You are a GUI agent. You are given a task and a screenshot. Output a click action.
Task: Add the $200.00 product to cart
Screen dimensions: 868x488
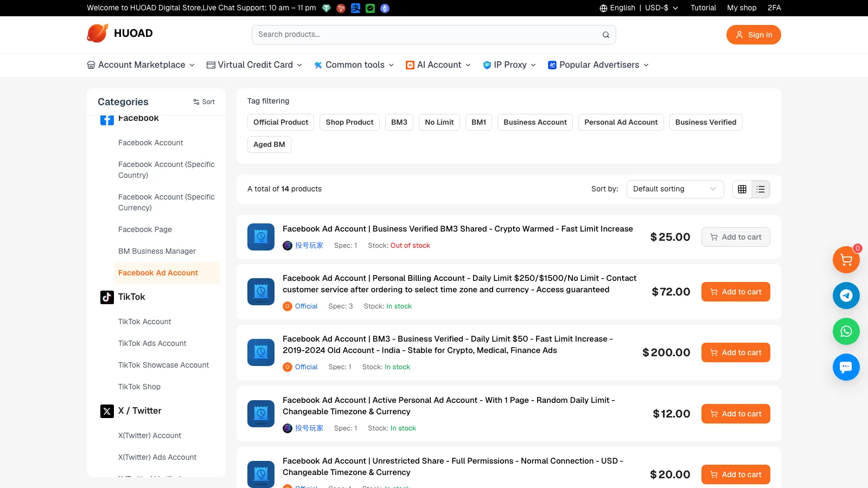point(736,352)
